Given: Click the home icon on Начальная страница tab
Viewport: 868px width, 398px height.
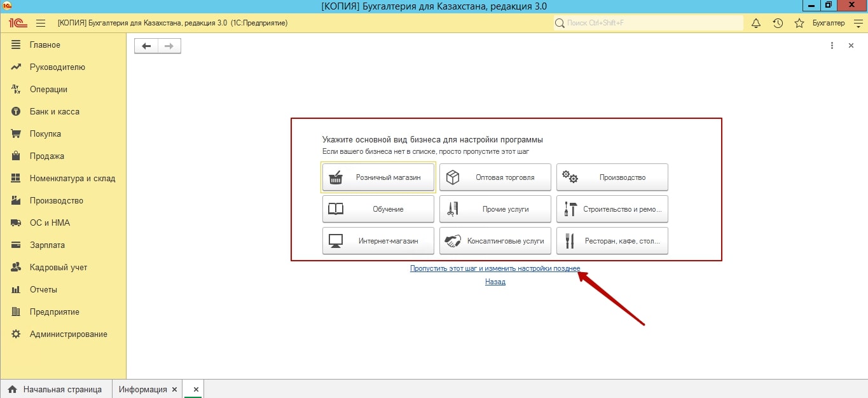Looking at the screenshot, I should tap(12, 389).
